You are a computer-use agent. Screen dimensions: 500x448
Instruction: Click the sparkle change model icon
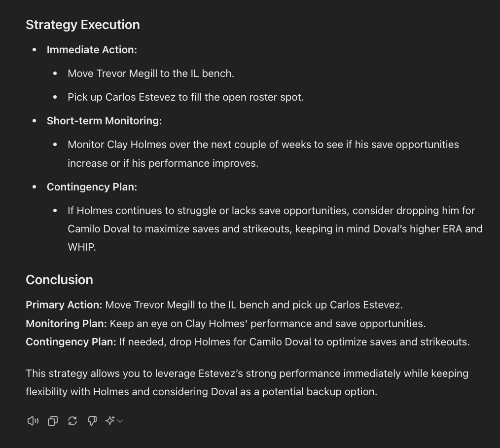coord(110,421)
